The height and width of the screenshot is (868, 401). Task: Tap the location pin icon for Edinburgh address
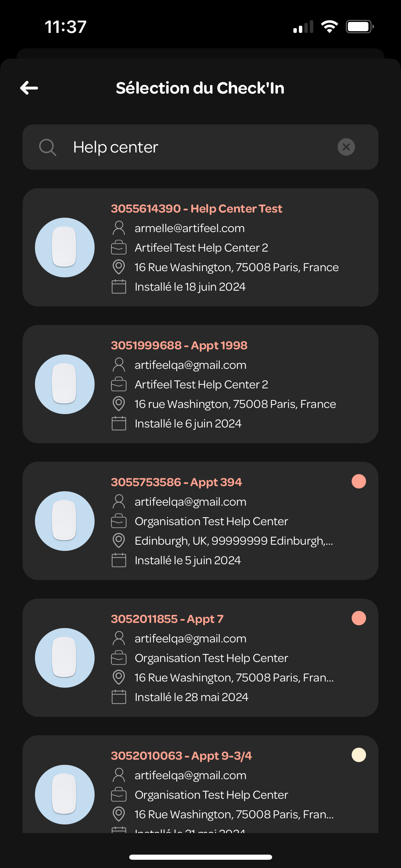(119, 541)
